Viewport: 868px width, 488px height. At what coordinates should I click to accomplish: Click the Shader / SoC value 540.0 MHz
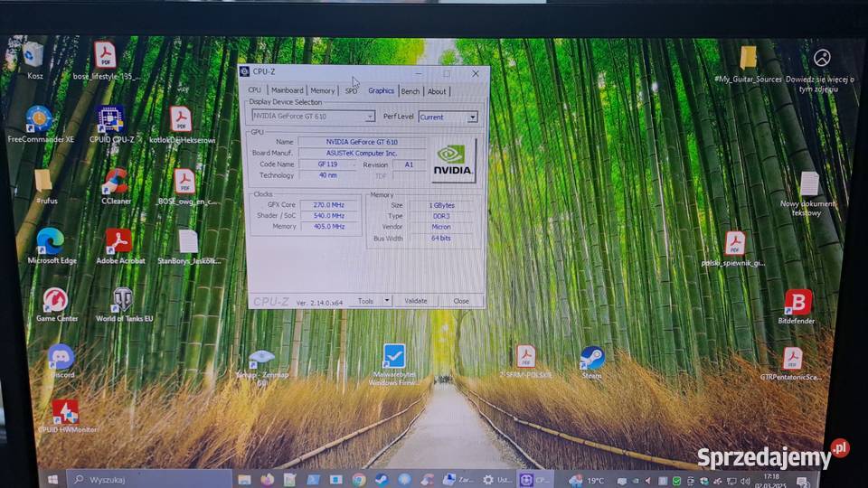coord(329,216)
